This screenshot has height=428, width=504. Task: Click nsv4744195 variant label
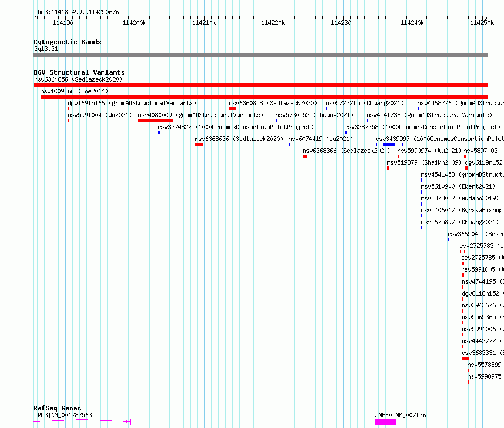pos(483,281)
